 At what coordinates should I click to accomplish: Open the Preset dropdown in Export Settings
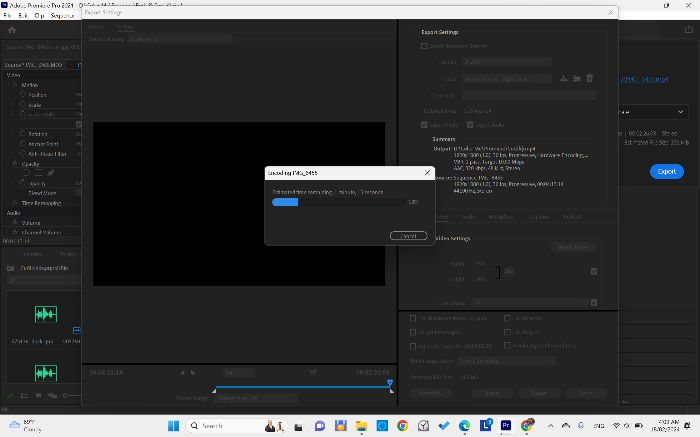507,79
